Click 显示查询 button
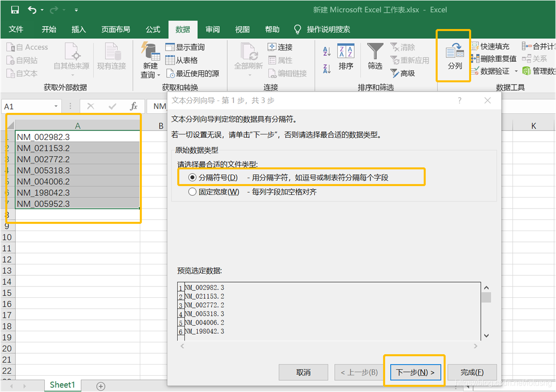 pos(185,47)
